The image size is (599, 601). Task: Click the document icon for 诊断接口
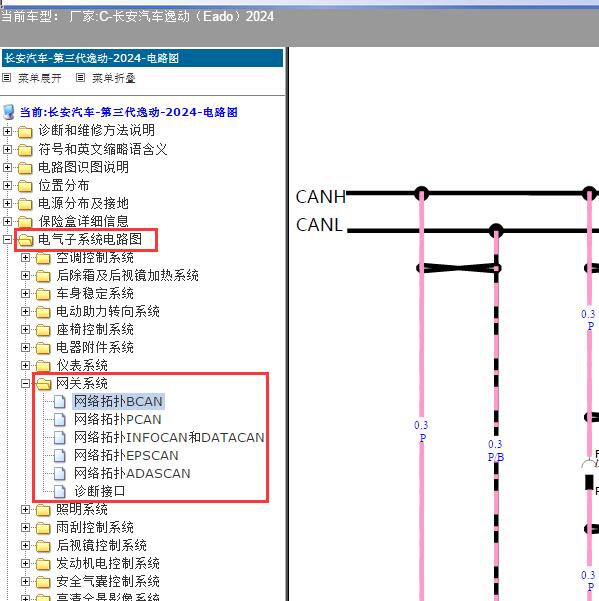pos(59,491)
